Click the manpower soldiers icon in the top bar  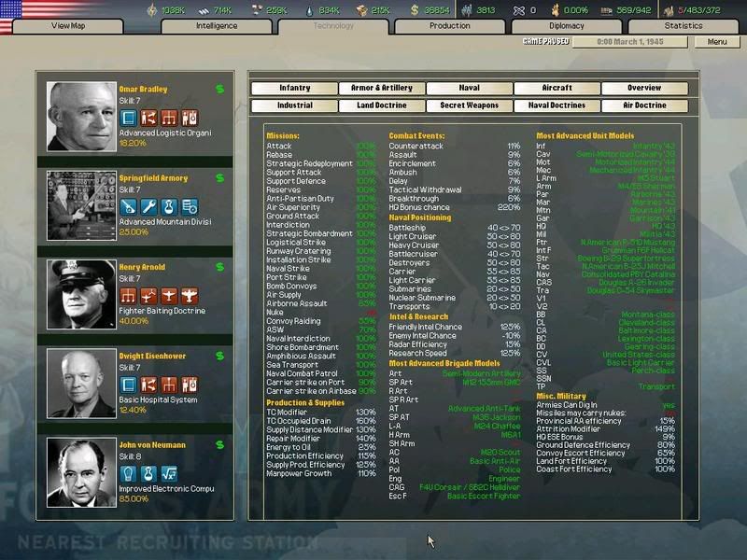468,10
